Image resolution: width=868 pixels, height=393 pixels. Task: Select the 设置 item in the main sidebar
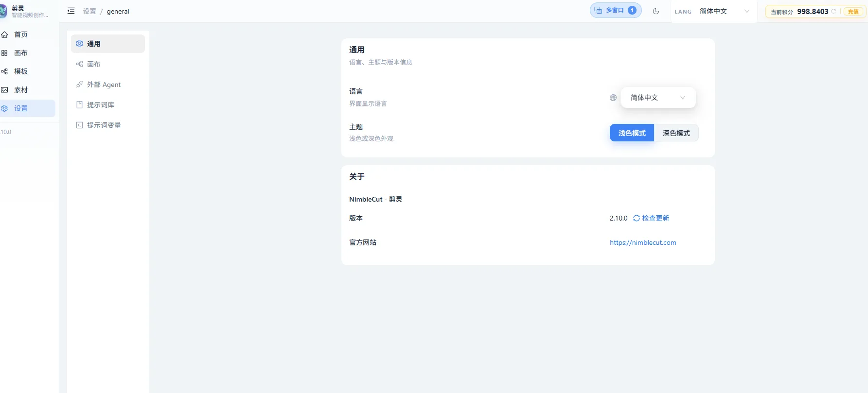coord(28,108)
